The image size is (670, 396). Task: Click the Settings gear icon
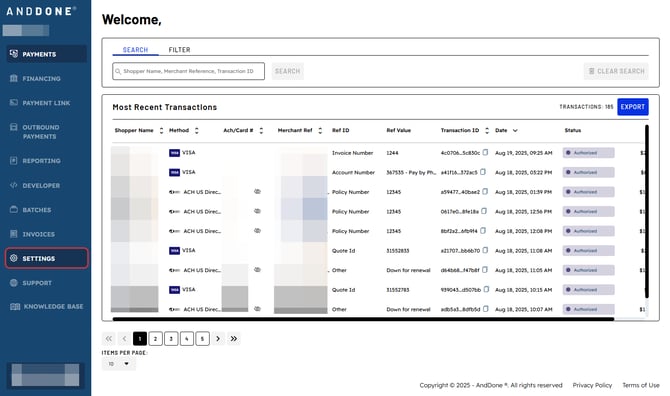[14, 258]
